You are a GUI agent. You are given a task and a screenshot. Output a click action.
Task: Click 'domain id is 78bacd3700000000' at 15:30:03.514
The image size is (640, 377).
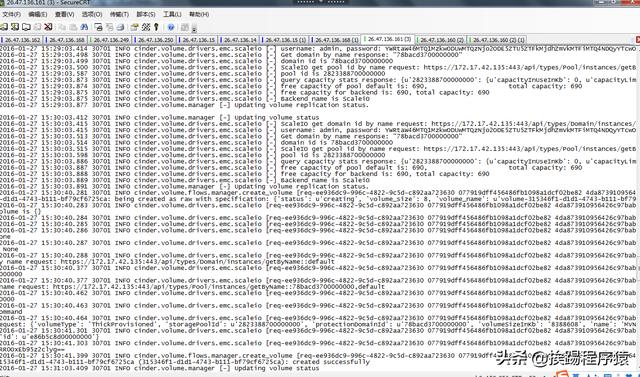click(337, 142)
